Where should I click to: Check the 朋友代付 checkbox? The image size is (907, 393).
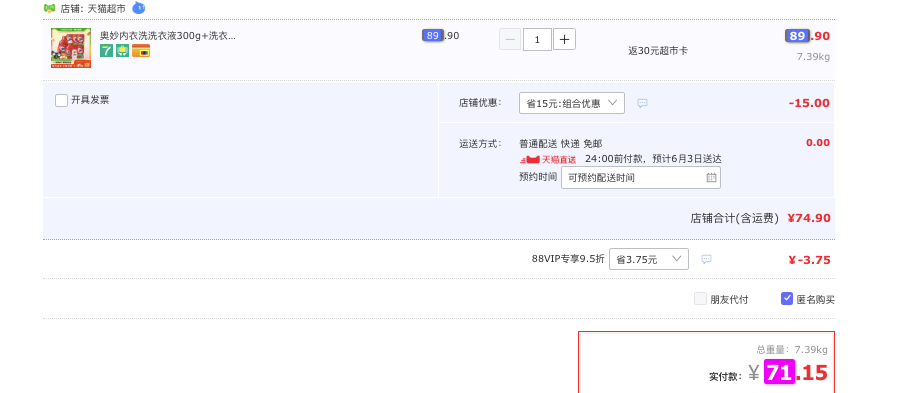[x=700, y=299]
